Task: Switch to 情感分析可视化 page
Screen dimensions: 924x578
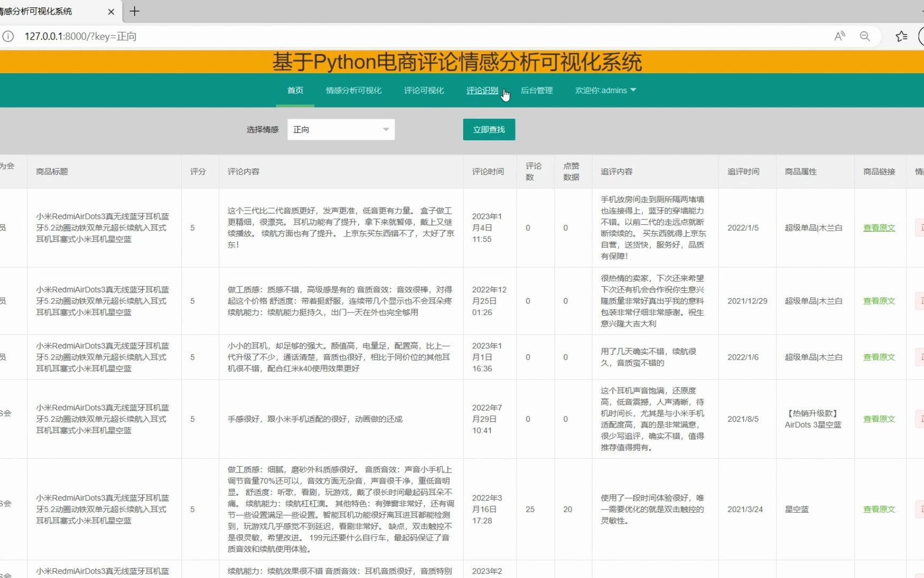Action: tap(353, 90)
